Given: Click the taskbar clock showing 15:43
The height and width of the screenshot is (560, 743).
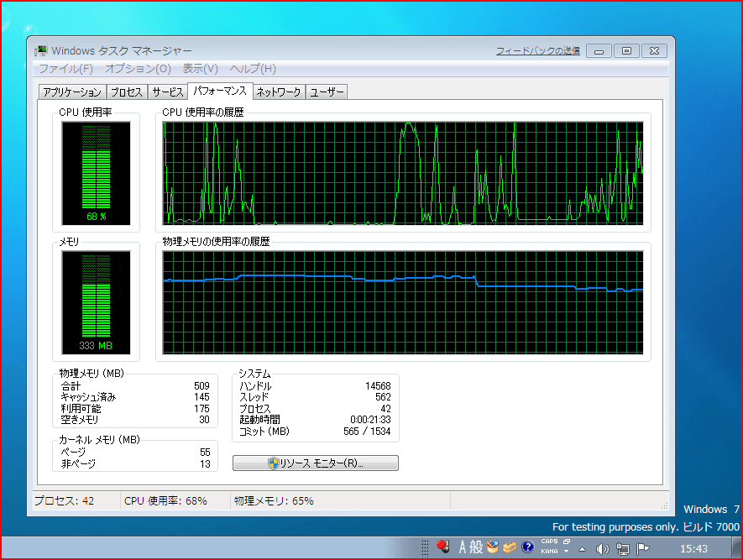Looking at the screenshot, I should [x=693, y=548].
